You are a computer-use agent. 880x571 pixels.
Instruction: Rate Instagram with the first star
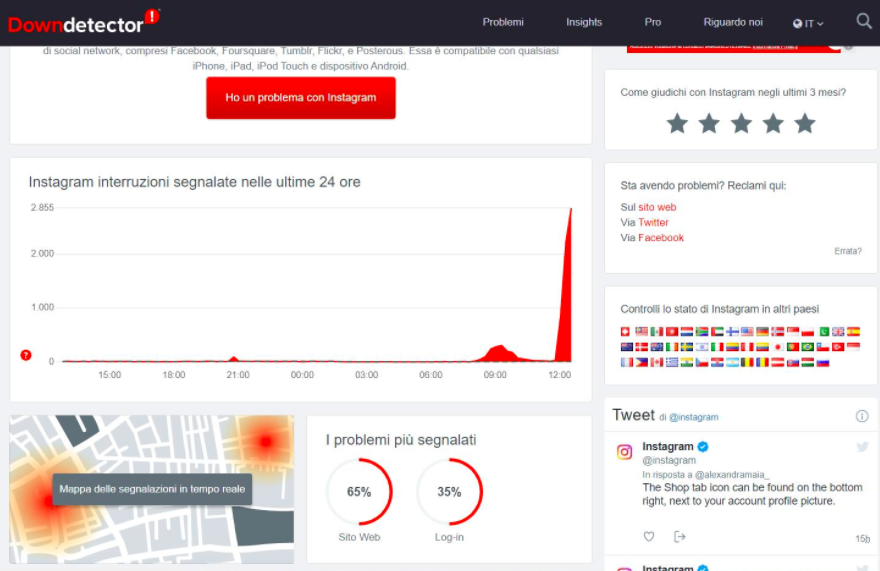[x=677, y=124]
